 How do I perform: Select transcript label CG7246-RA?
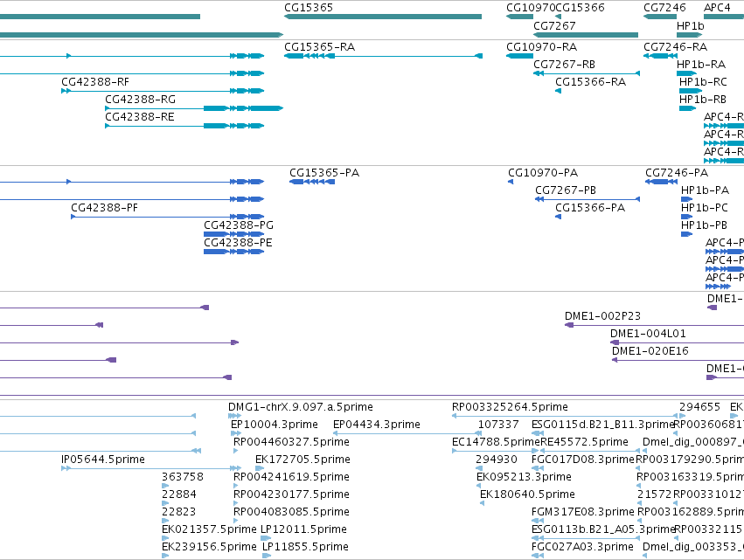tap(675, 47)
